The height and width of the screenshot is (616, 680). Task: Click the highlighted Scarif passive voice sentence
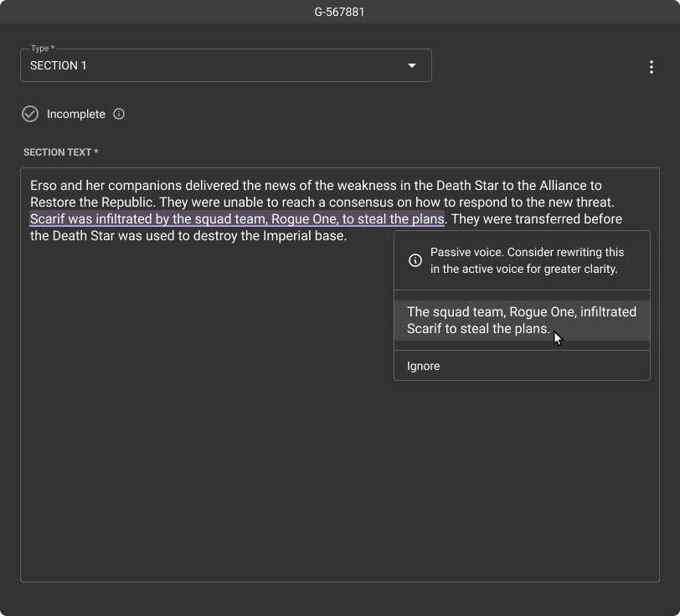pos(237,219)
